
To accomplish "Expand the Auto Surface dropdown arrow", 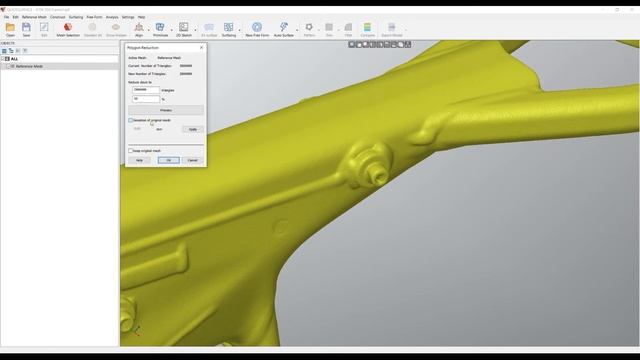I will 297,30.
